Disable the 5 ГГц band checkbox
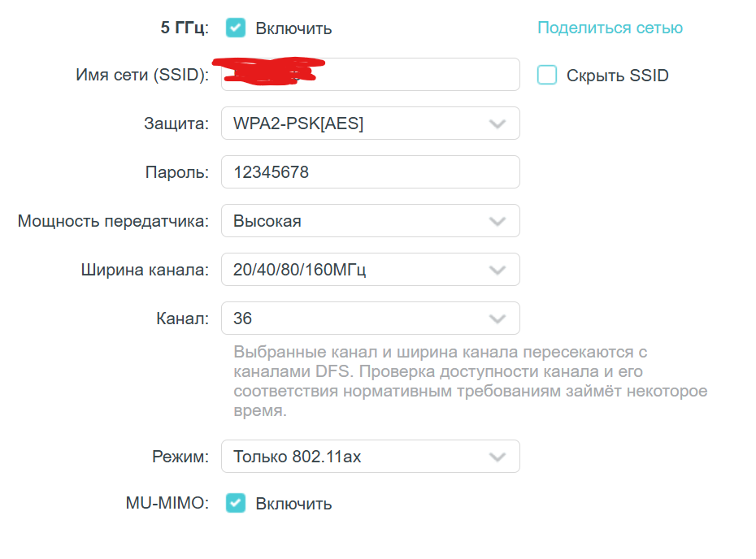Screen dimensions: 756x559 click(x=236, y=28)
